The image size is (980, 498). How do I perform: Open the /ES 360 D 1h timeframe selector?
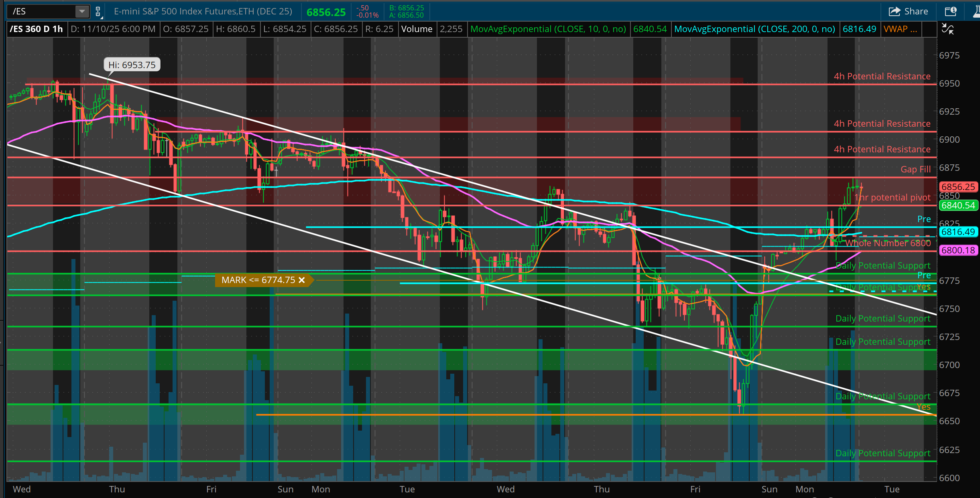tap(36, 29)
